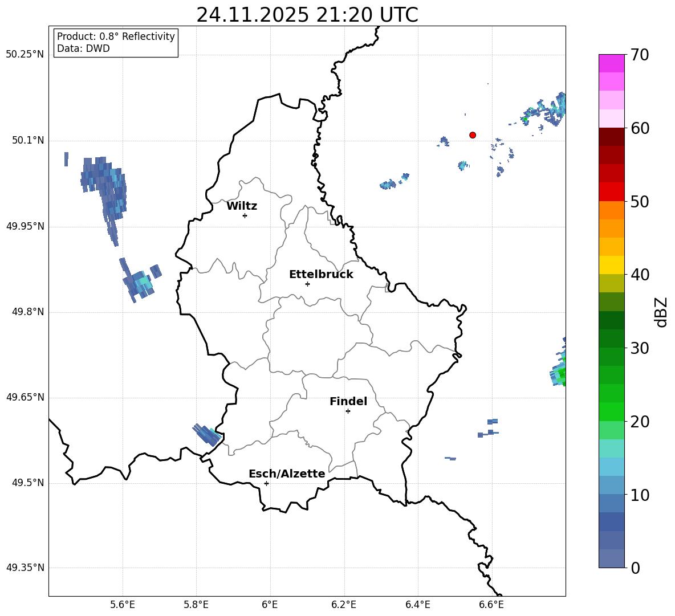Click the colorbar value 50

[640, 201]
